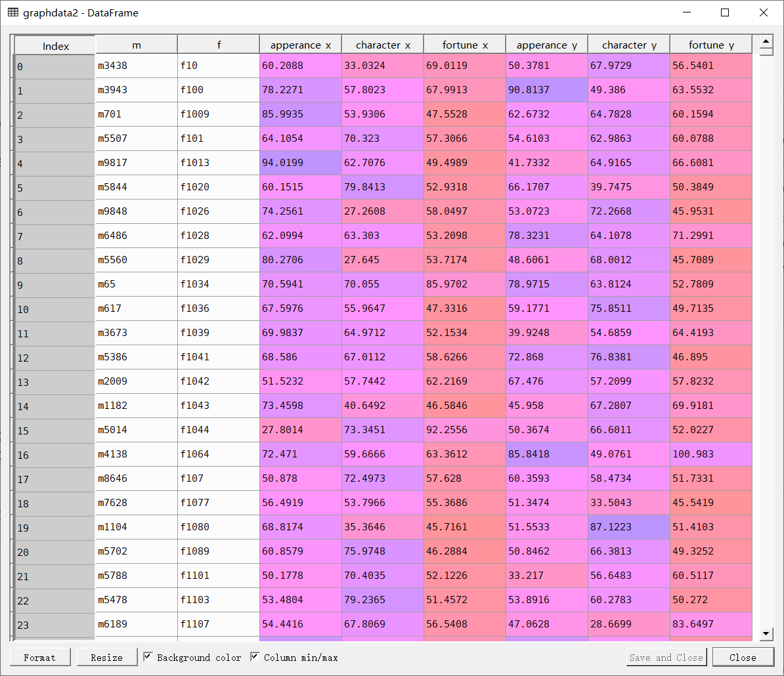
Task: Select cell m65
Action: pos(137,284)
